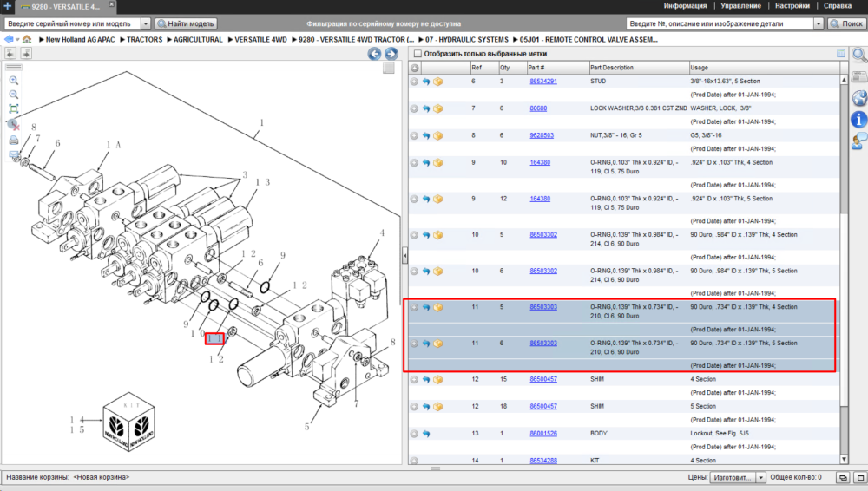Screen dimensions: 868x491
Task: Add the STUD part to the cart
Action: (x=437, y=82)
